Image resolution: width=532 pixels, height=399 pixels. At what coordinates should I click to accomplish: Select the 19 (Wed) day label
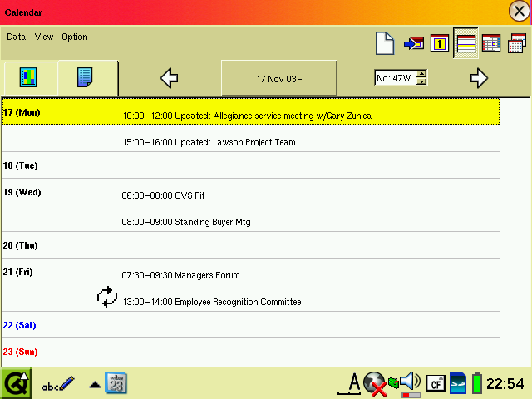22,192
